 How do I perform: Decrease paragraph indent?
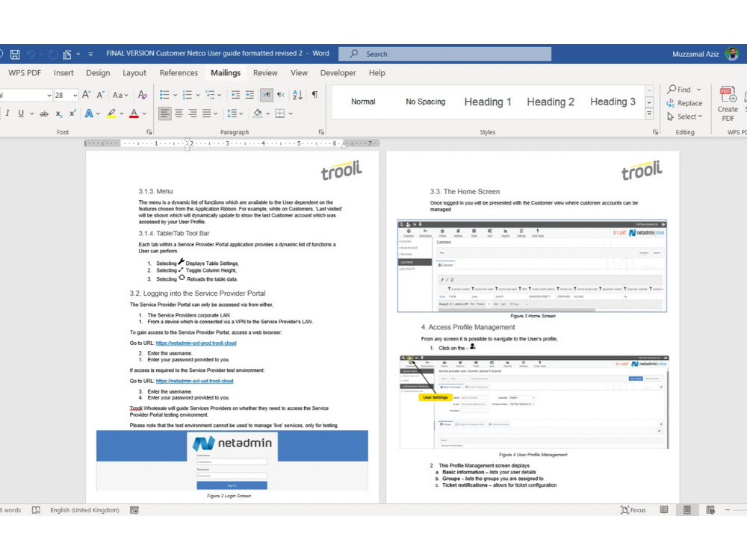click(235, 95)
